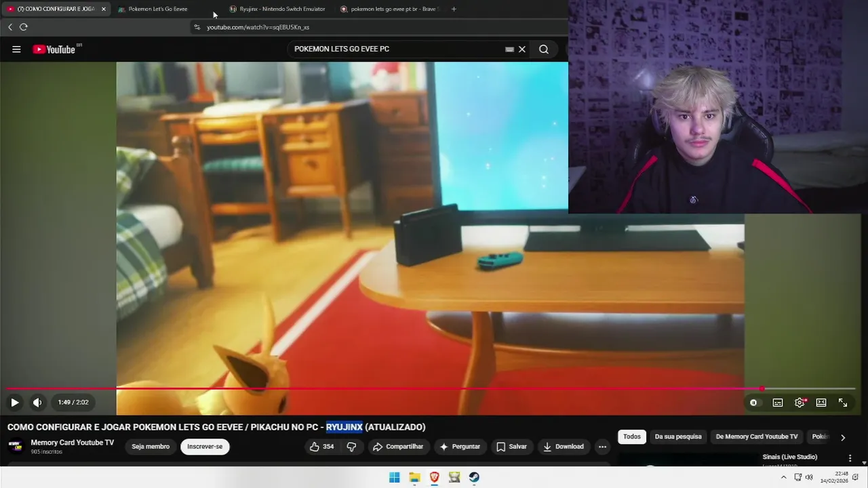Reload the page with the refresh icon
This screenshot has width=868, height=488.
coord(24,27)
